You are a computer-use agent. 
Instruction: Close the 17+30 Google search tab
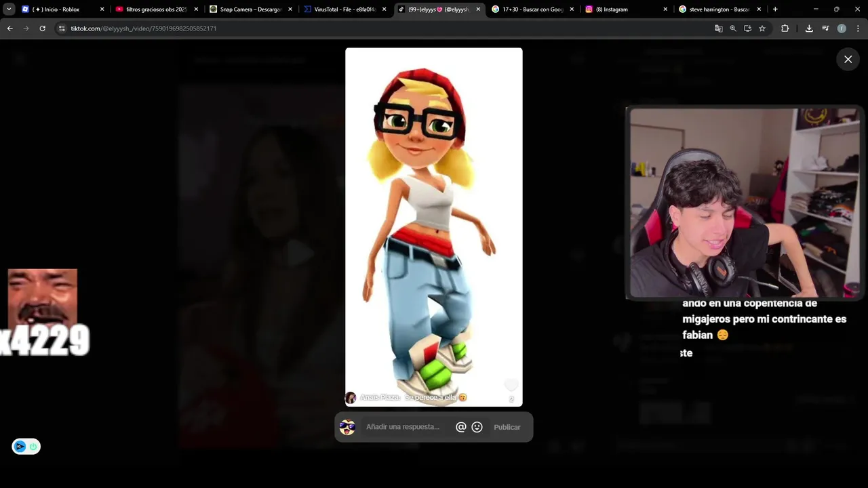click(x=572, y=9)
